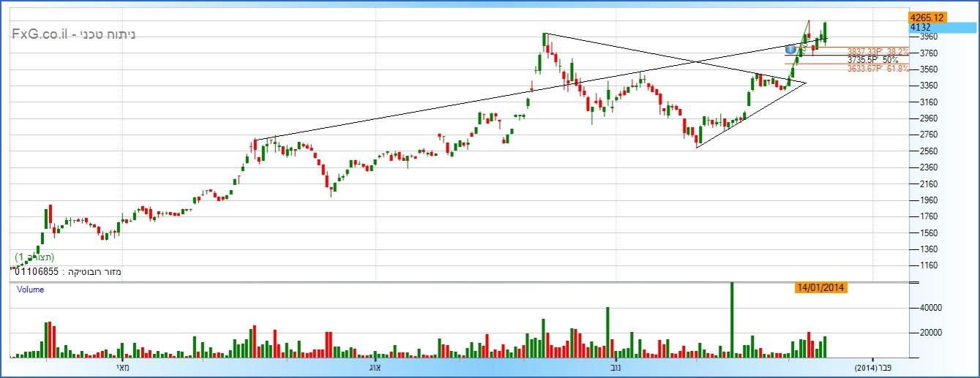Click the tallest green volume bar

click(x=732, y=320)
